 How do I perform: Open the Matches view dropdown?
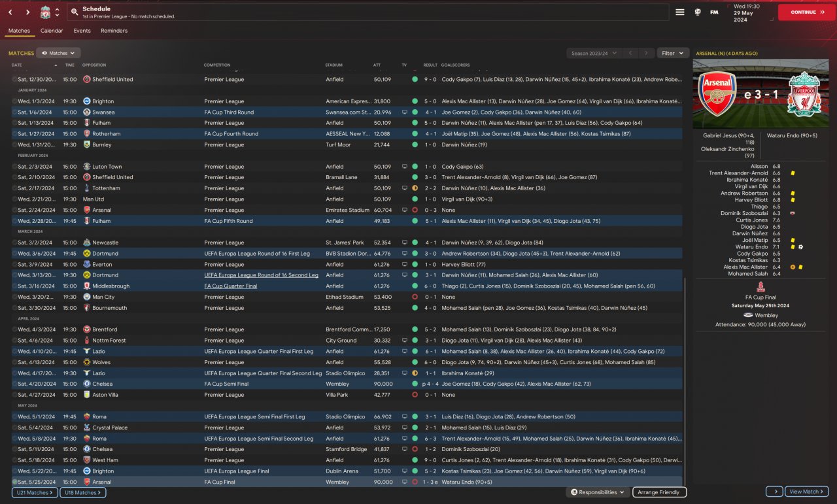(59, 53)
